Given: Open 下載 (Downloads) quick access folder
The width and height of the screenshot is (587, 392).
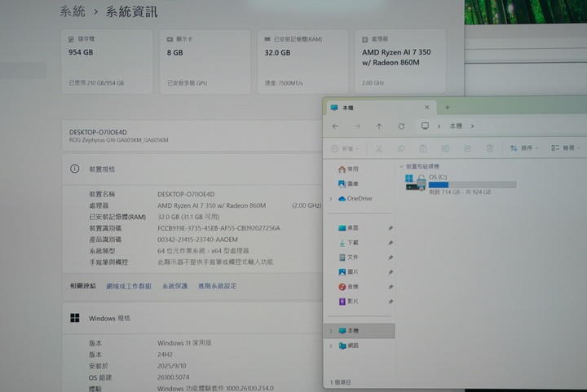Looking at the screenshot, I should click(348, 242).
